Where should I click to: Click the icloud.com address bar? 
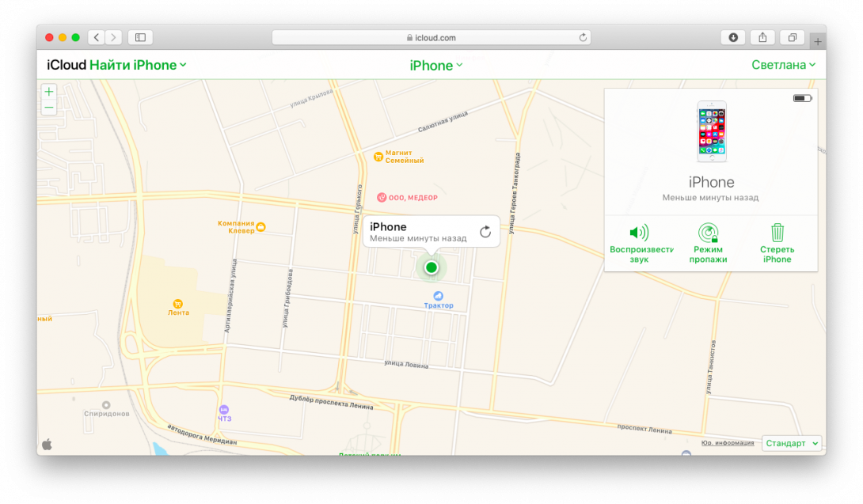click(431, 37)
